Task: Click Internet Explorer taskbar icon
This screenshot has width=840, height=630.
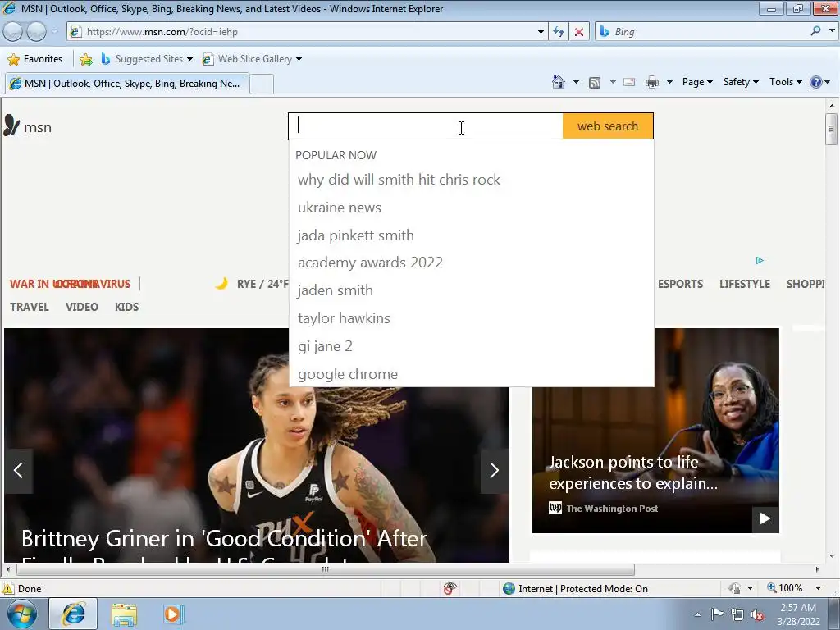Action: [73, 614]
